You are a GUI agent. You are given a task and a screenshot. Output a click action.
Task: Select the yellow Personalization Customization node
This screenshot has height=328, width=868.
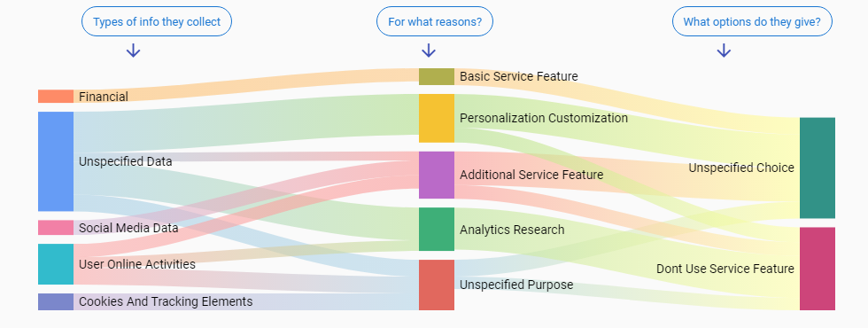coord(436,119)
